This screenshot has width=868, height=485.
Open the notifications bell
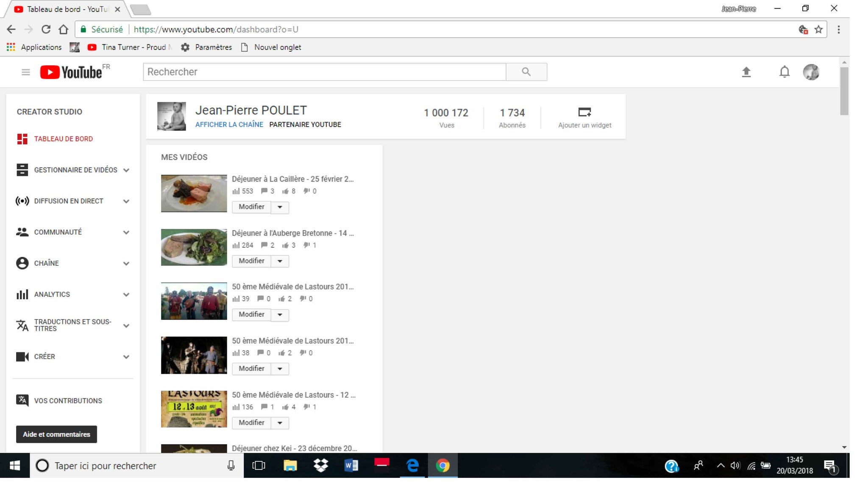[785, 72]
